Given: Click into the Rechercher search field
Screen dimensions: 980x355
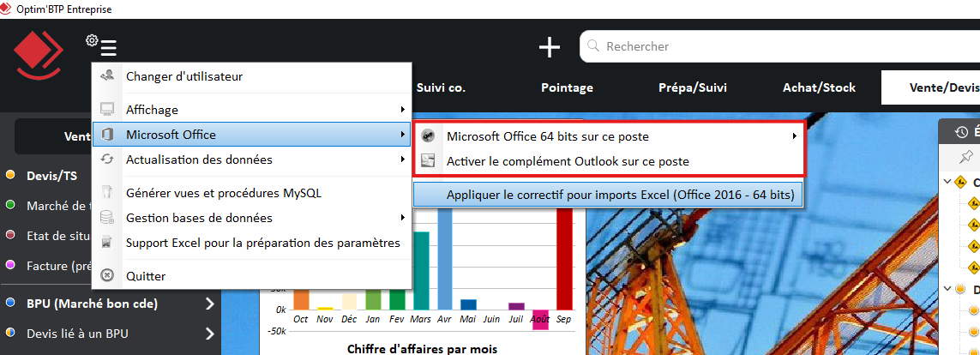Looking at the screenshot, I should pos(772,46).
